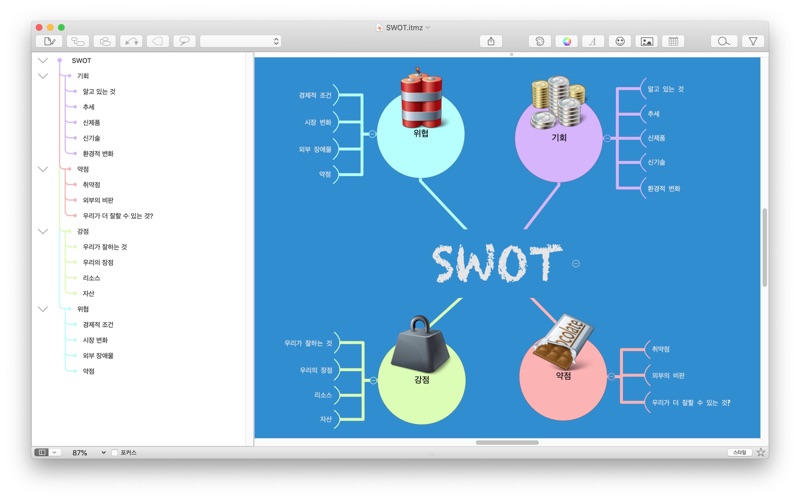Select '우리가 더 잘할 수 있는 것?' outline row
This screenshot has width=800, height=500.
click(x=118, y=216)
